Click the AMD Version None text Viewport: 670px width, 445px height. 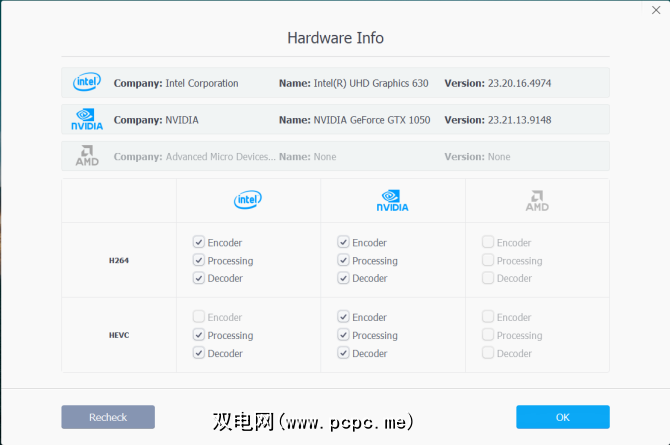coord(477,157)
